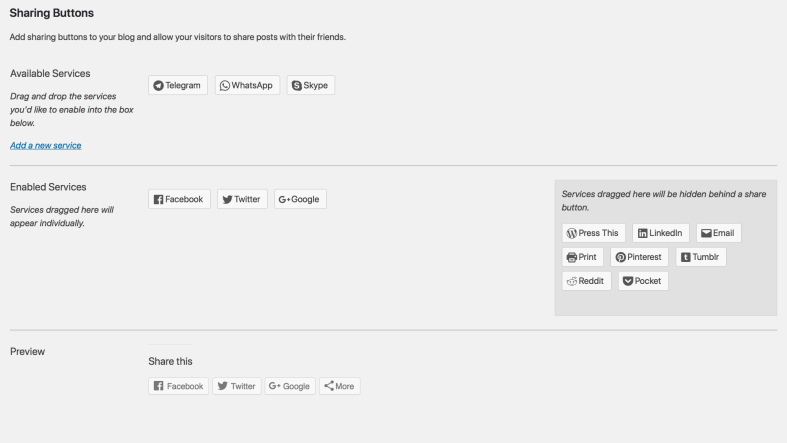Screen dimensions: 787x443
Task: Click the Pinterest hidden service
Action: [639, 257]
